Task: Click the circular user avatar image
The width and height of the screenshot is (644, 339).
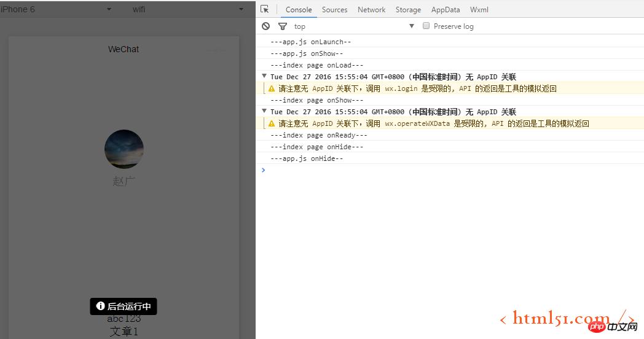Action: [124, 149]
